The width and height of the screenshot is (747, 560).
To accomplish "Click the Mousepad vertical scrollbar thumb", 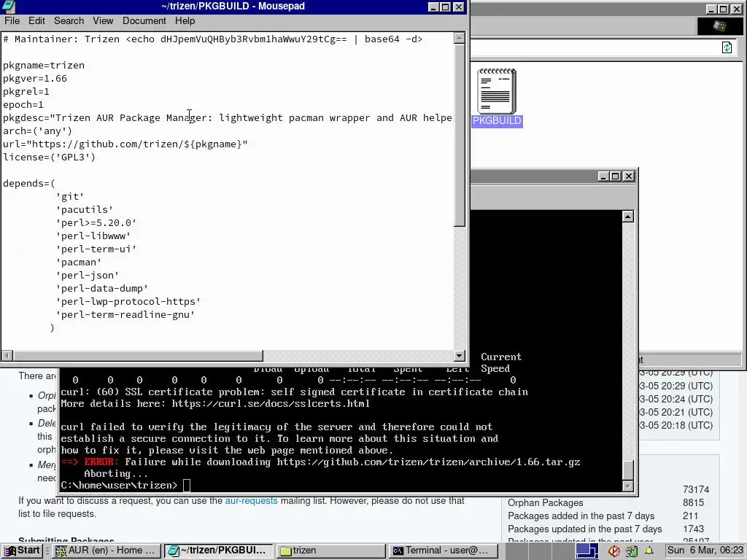I will pos(460,135).
